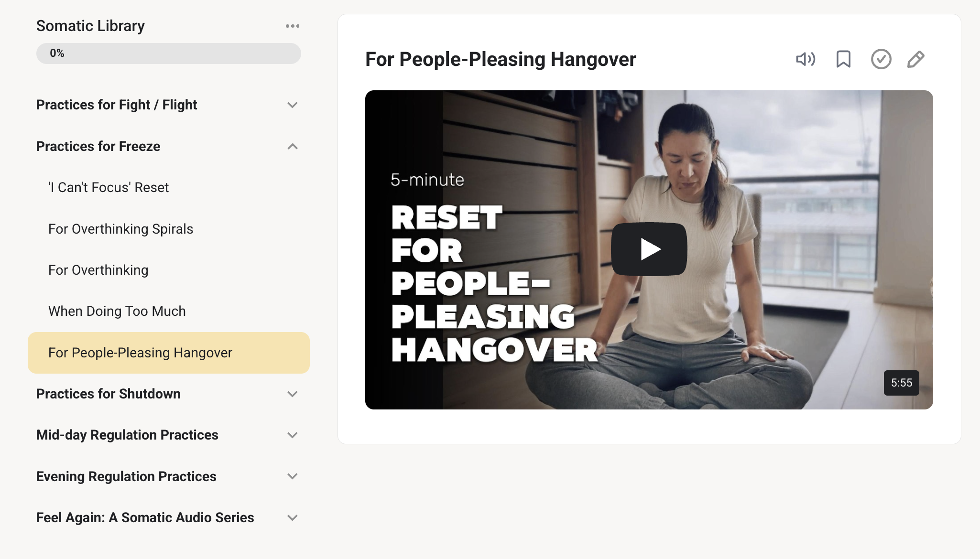Select the highlighted For People-Pleasing Hangover item
Screen dimensions: 980x559
coord(169,353)
